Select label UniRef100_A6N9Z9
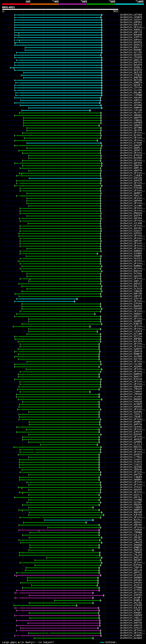The image size is (146, 644). (x=131, y=125)
